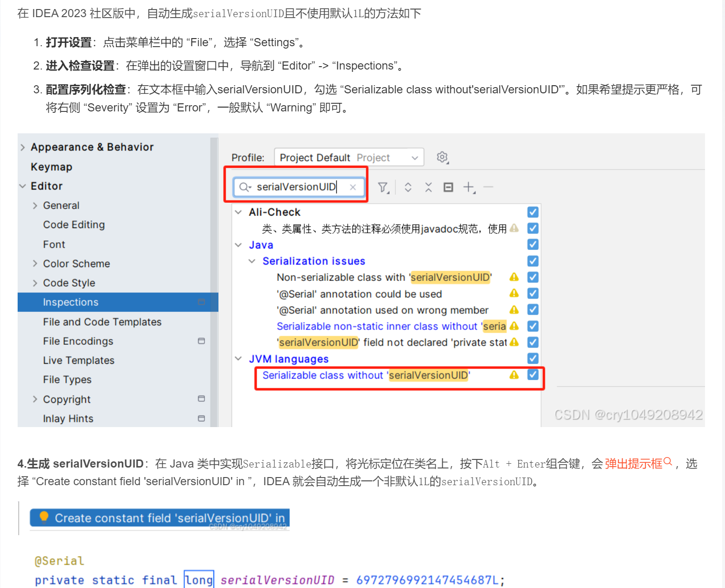Open File Types settings
The width and height of the screenshot is (725, 588).
click(x=67, y=380)
